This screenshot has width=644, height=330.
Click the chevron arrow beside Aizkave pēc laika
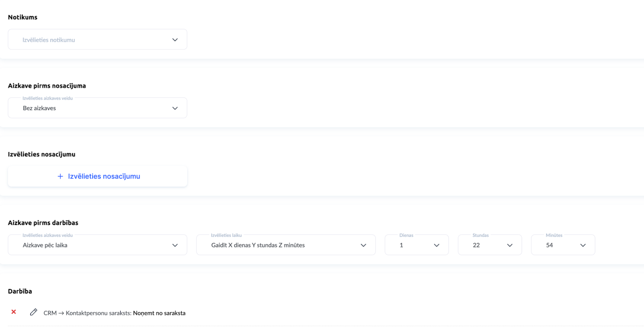[175, 245]
